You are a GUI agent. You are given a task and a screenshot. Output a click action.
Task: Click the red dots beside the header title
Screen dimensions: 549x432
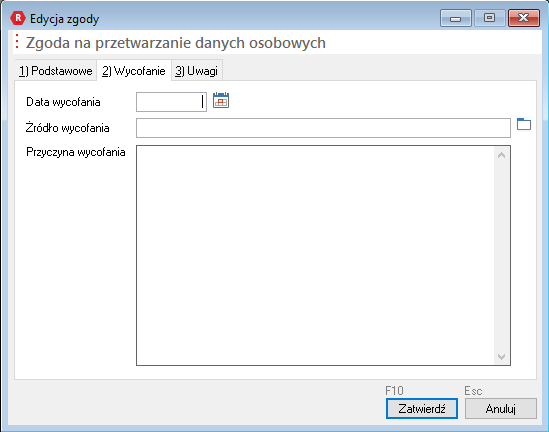tap(17, 41)
